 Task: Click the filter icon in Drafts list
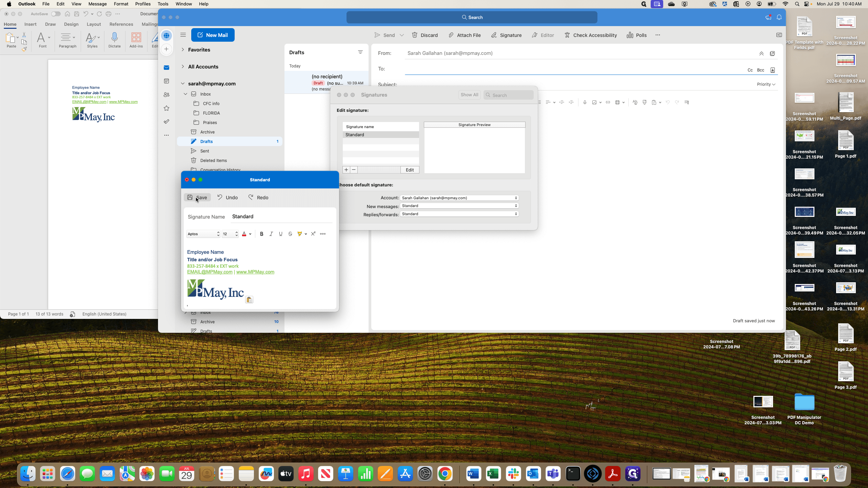[x=360, y=52]
